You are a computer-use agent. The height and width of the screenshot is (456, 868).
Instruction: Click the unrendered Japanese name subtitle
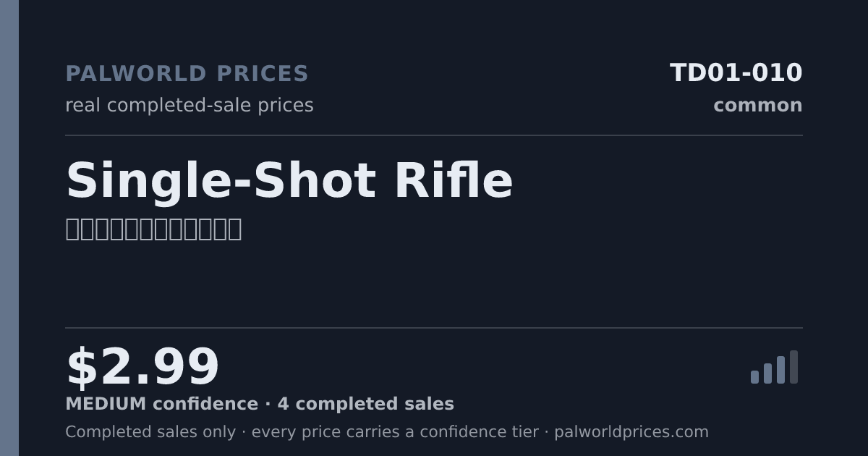pyautogui.click(x=153, y=229)
